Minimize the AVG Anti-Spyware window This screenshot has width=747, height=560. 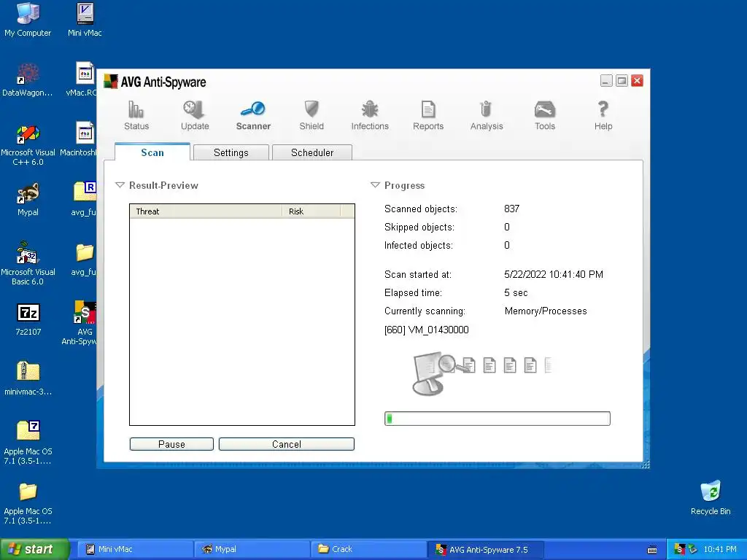click(x=606, y=80)
